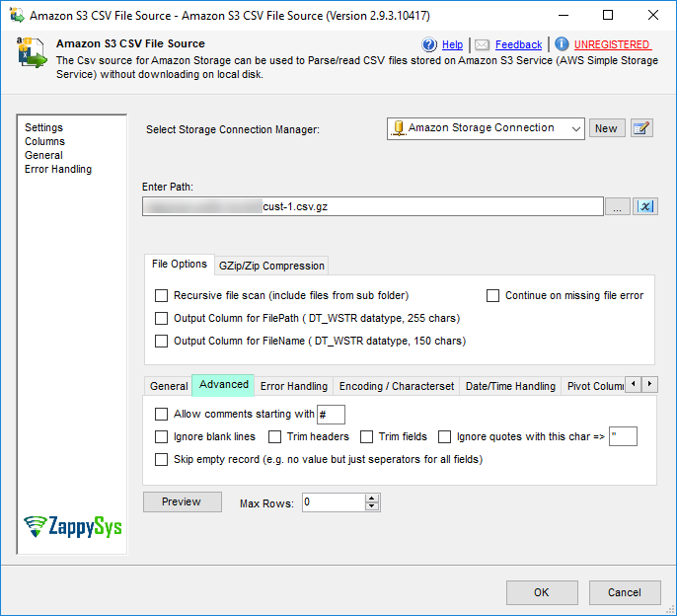
Task: Open the Date/Time Handling tab
Action: click(510, 386)
